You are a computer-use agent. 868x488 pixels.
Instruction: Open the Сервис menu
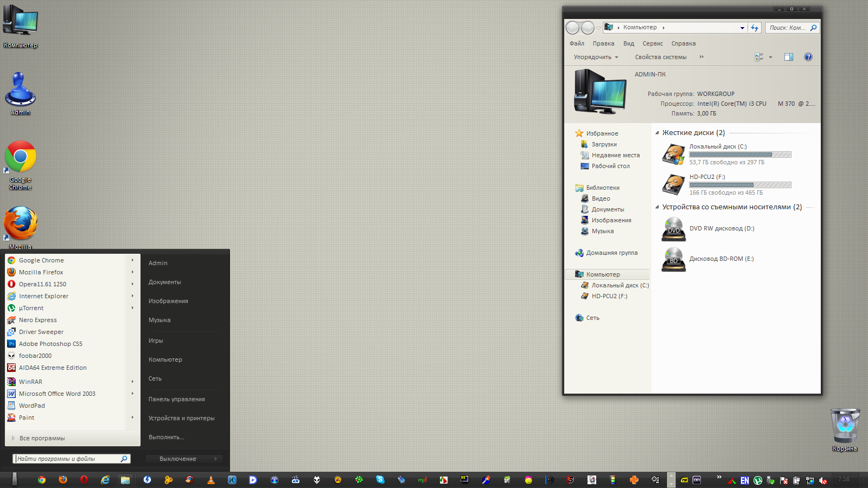[653, 43]
